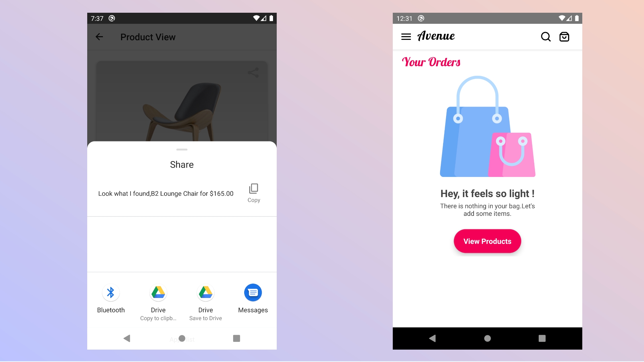644x362 pixels.
Task: Open the search icon on Avenue app
Action: coord(546,36)
